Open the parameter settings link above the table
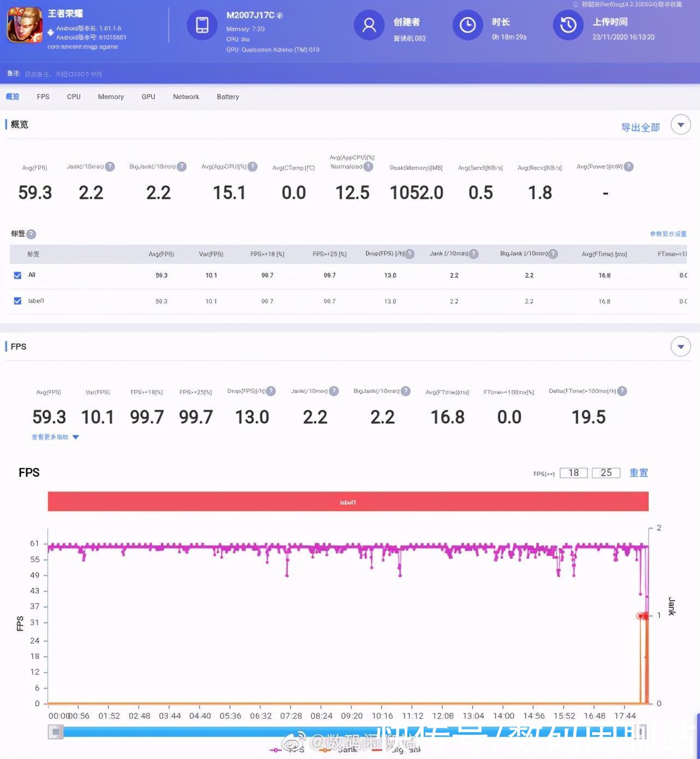Image resolution: width=700 pixels, height=759 pixels. coord(668,234)
